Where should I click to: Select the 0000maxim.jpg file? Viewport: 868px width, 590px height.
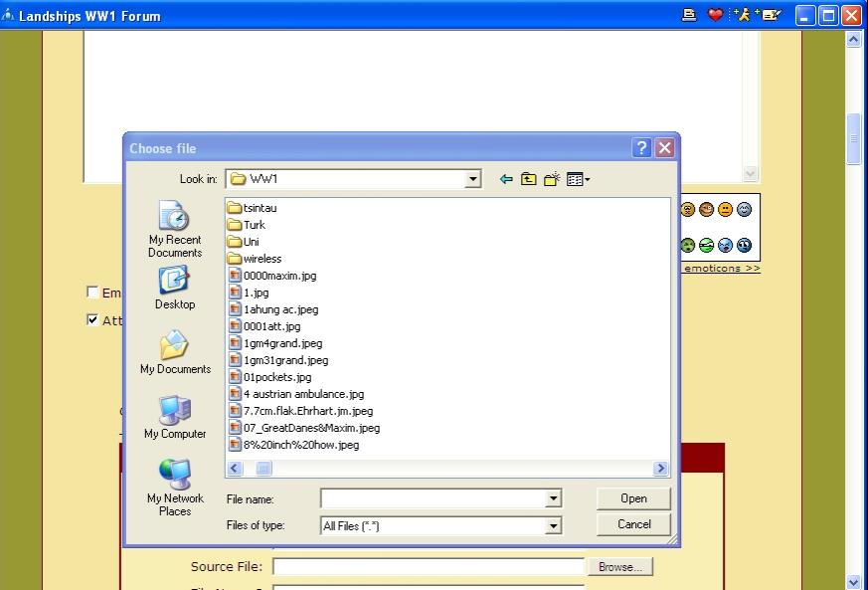point(278,276)
